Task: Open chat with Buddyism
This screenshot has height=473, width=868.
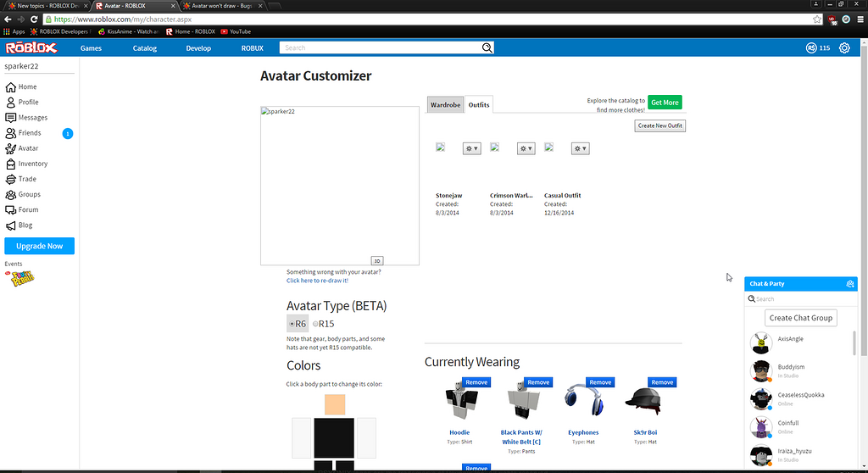Action: tap(800, 370)
